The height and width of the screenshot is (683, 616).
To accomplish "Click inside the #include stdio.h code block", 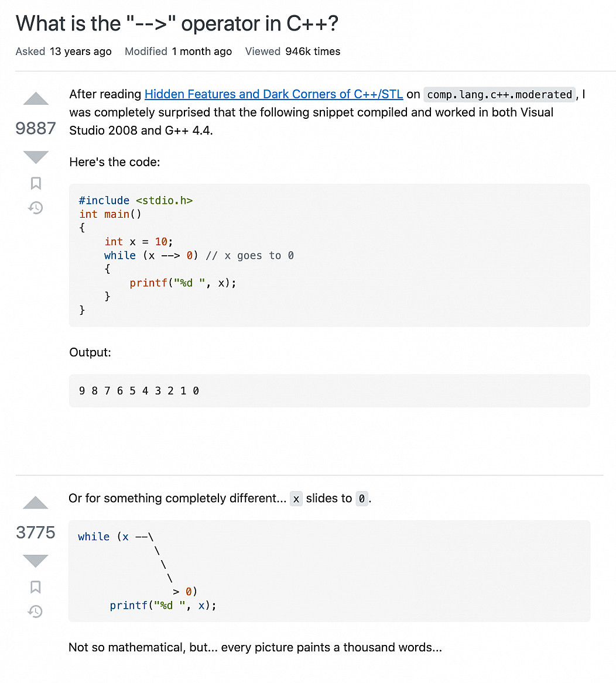I will (x=329, y=255).
